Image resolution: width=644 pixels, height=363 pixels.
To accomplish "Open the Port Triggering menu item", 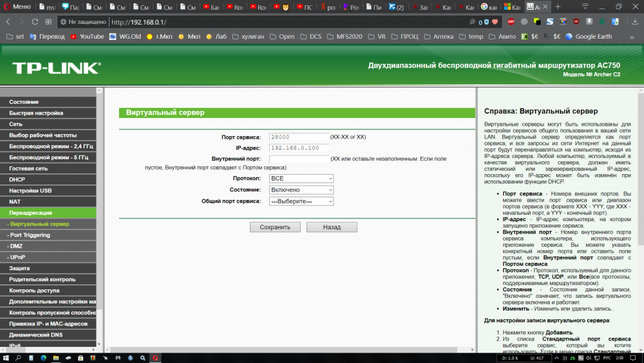I will (30, 235).
